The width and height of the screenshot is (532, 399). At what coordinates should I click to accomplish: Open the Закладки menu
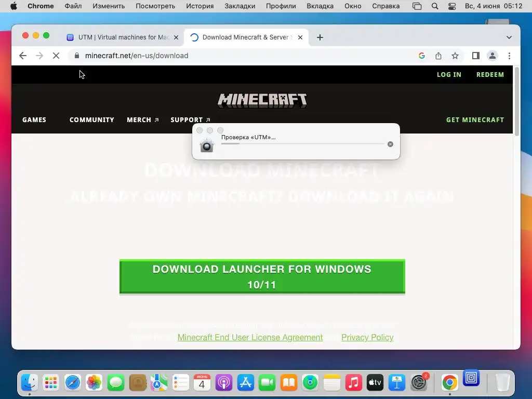point(240,6)
